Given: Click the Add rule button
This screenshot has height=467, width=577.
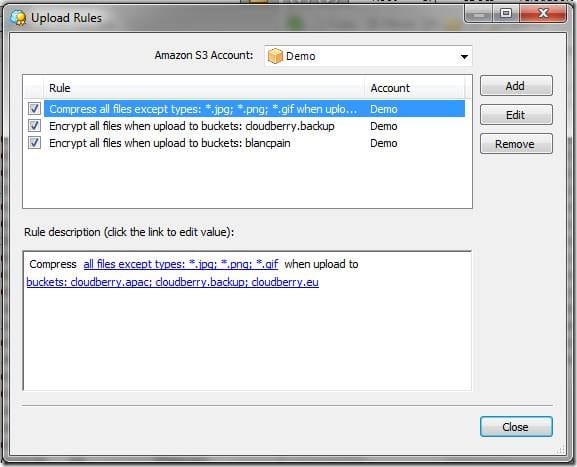Looking at the screenshot, I should pos(516,86).
